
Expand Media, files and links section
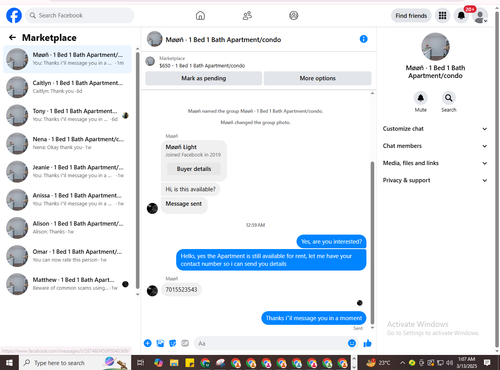pyautogui.click(x=435, y=163)
